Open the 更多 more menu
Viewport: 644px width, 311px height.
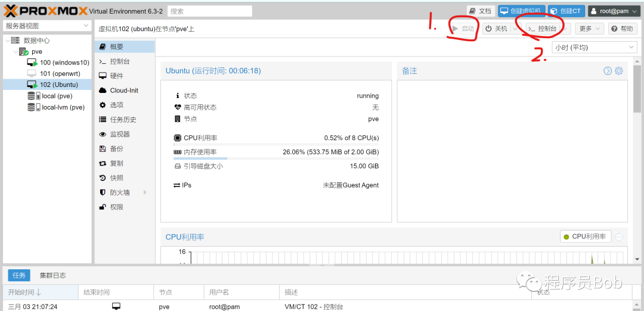point(589,29)
